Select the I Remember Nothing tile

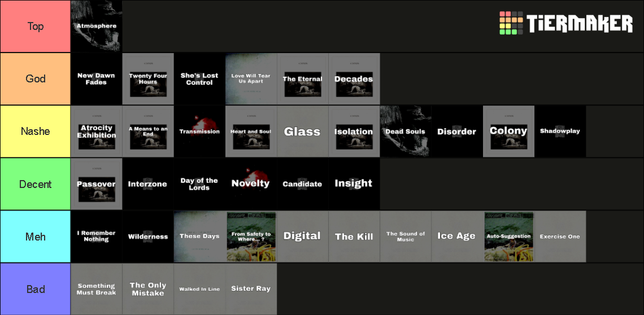click(97, 237)
